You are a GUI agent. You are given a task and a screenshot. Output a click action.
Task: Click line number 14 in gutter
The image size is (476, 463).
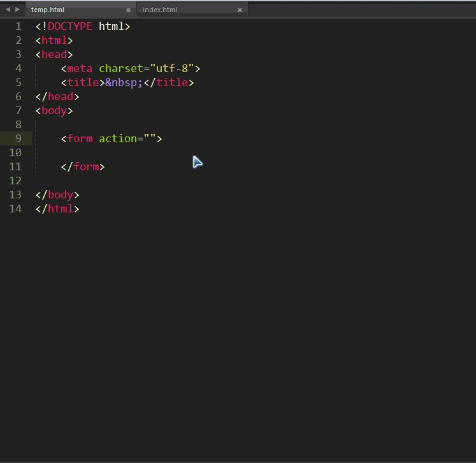(15, 209)
